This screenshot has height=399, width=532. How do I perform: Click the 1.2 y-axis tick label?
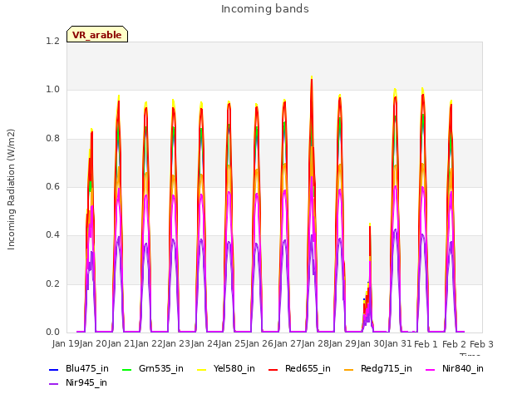52,41
